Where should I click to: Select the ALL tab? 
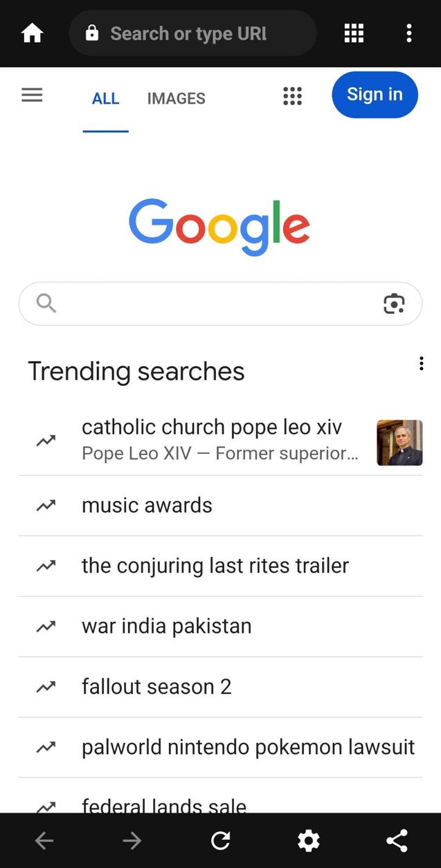point(105,98)
